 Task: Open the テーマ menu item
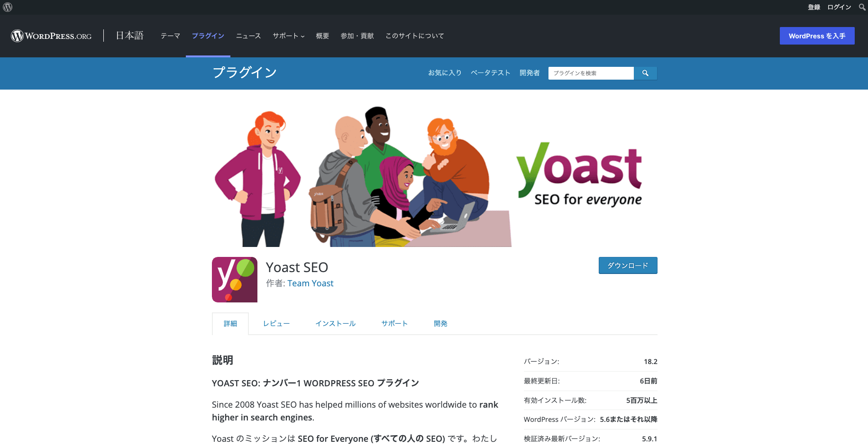coord(170,36)
